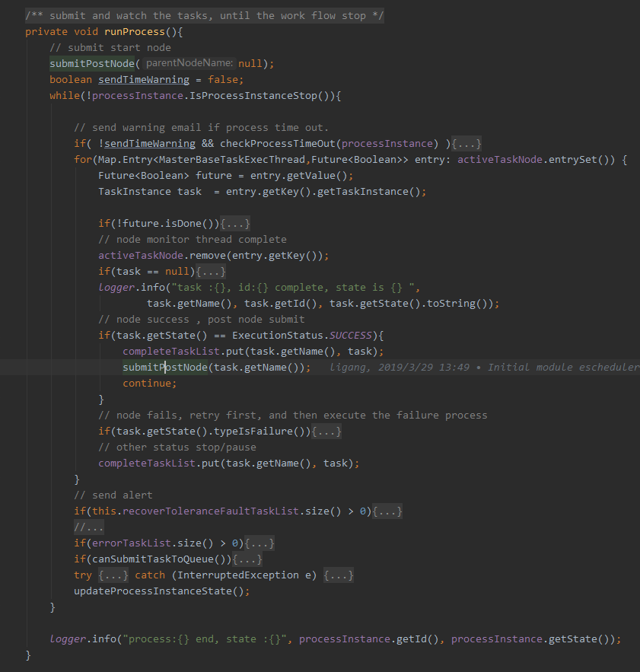Expand the folded catch InterruptedException block
This screenshot has width=640, height=672.
339,575
